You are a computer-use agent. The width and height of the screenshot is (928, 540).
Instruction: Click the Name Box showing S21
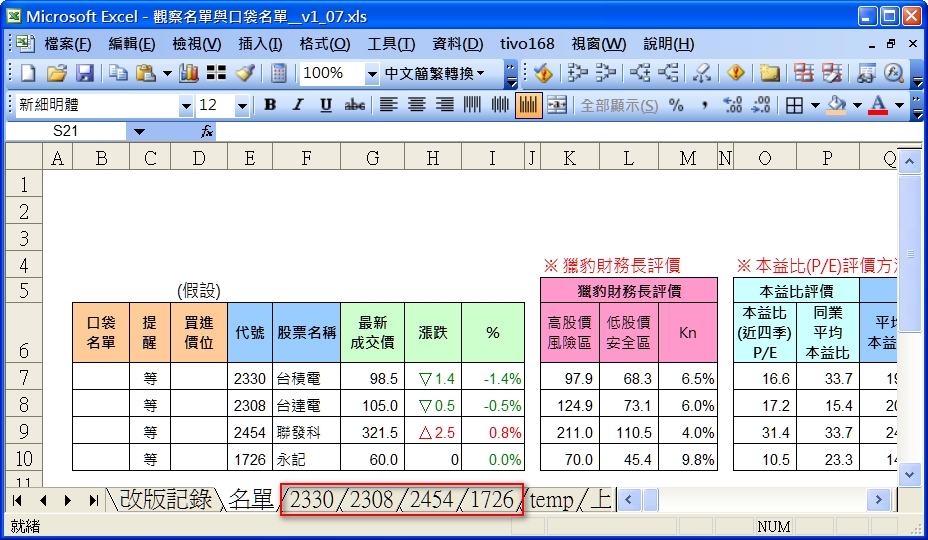coord(65,131)
